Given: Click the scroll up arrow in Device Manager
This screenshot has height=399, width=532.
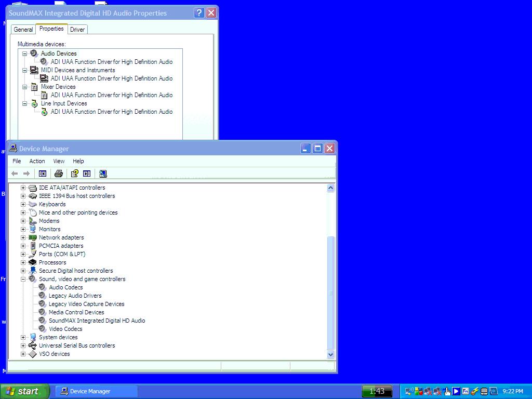Looking at the screenshot, I should point(331,188).
